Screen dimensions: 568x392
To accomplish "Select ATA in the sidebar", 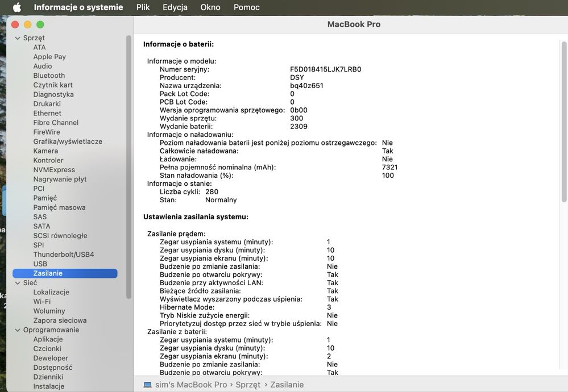I will 39,47.
